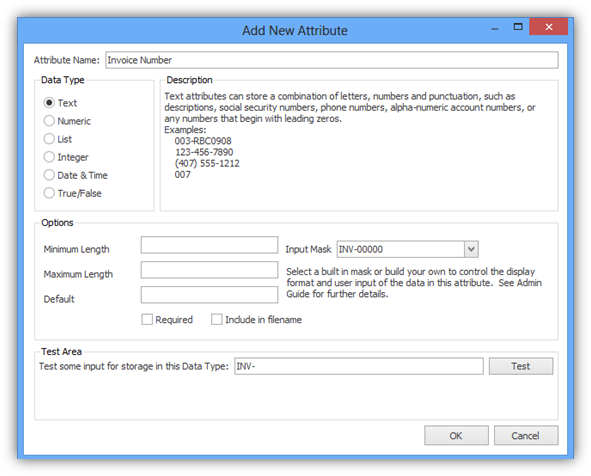Image resolution: width=591 pixels, height=476 pixels.
Task: Click the test input field containing INV-
Action: click(x=359, y=366)
